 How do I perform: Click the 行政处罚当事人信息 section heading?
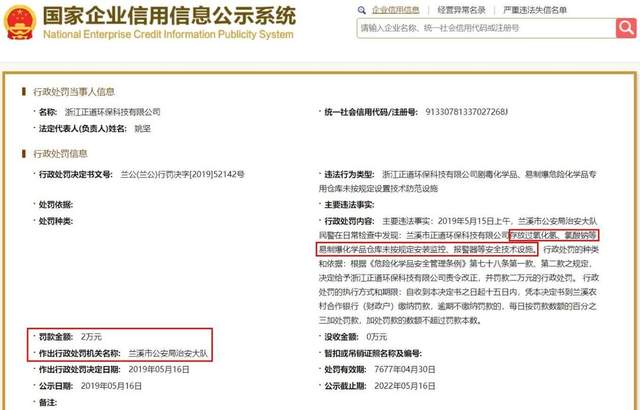(73, 92)
